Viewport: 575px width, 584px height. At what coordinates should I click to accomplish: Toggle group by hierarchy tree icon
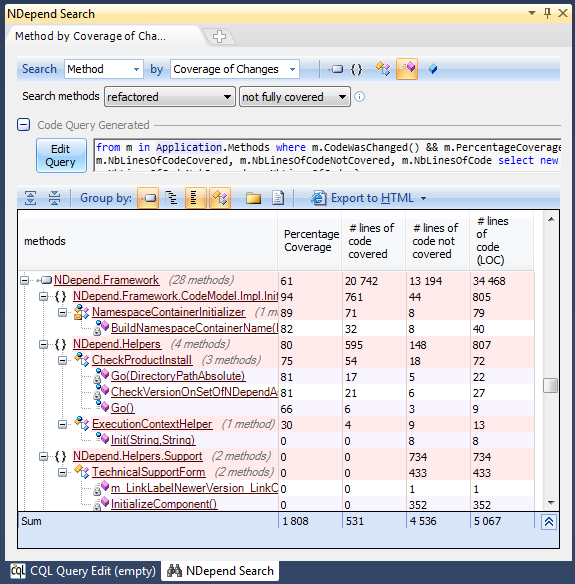171,198
